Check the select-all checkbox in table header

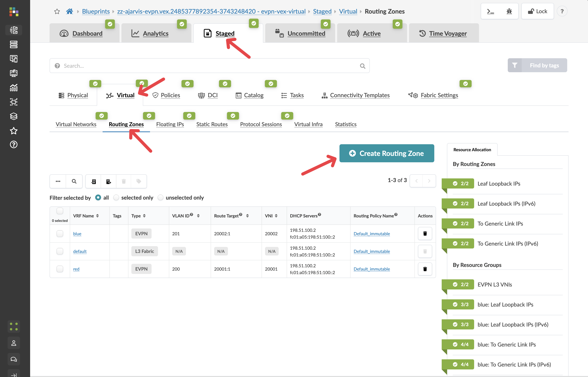click(60, 210)
